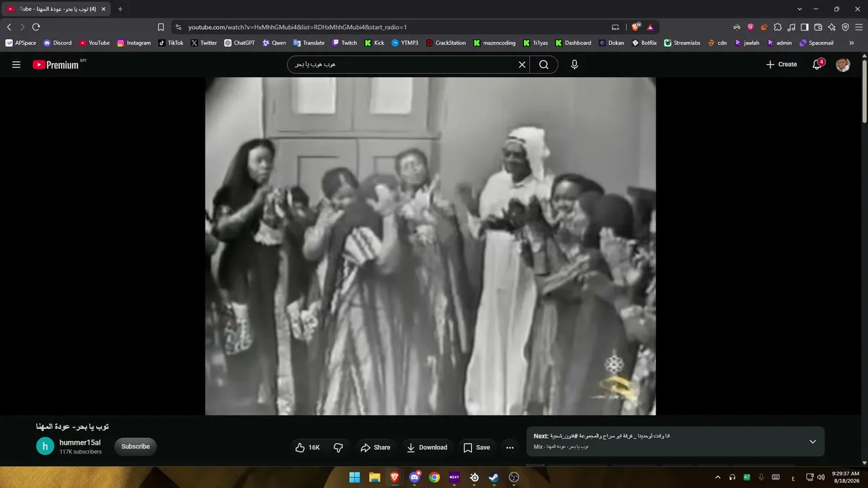Open the Instagram bookmark
The image size is (868, 488).
tap(134, 43)
